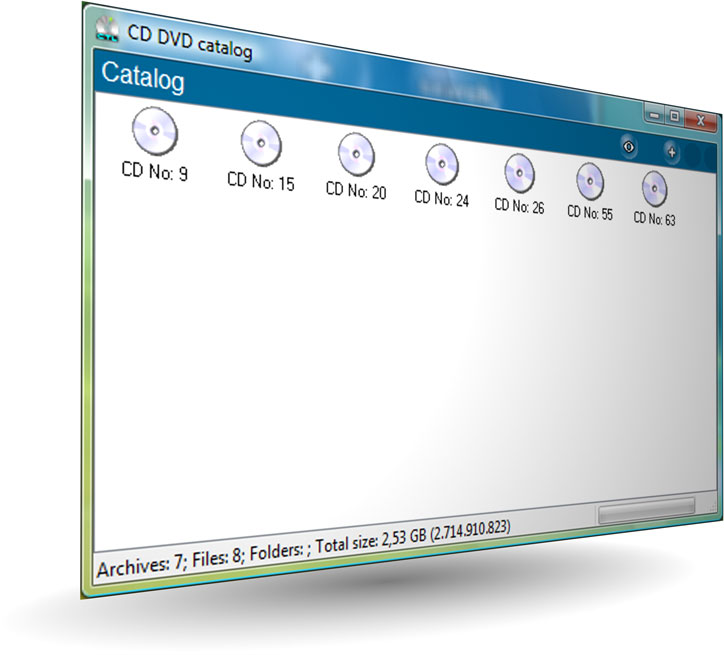The height and width of the screenshot is (655, 724).
Task: Click the 'Archives: 7; Files: 8' status bar text
Action: tap(170, 563)
